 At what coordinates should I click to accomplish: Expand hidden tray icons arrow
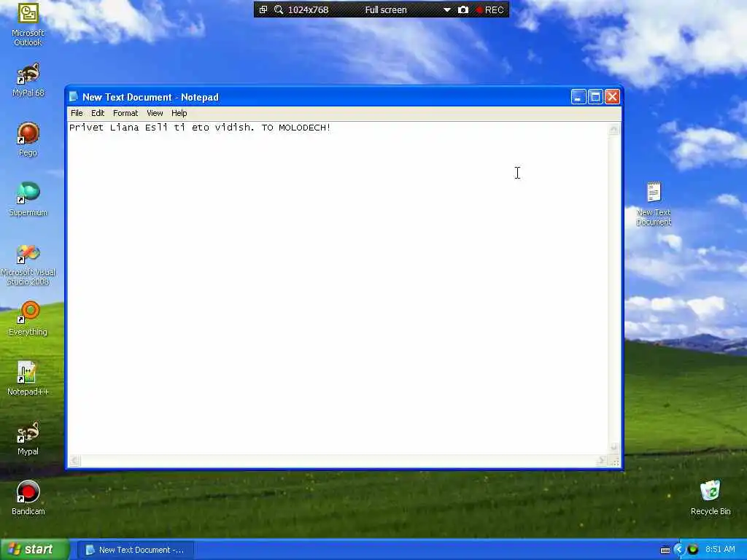point(679,550)
